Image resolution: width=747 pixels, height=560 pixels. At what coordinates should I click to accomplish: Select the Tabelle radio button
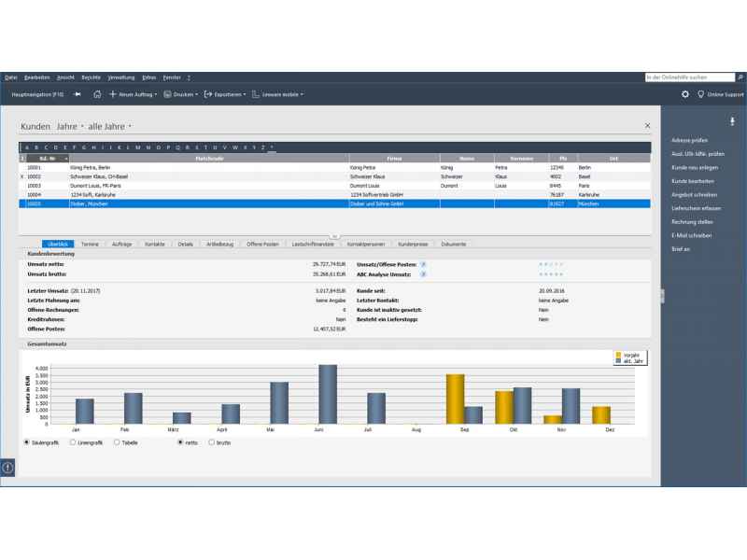pos(117,442)
